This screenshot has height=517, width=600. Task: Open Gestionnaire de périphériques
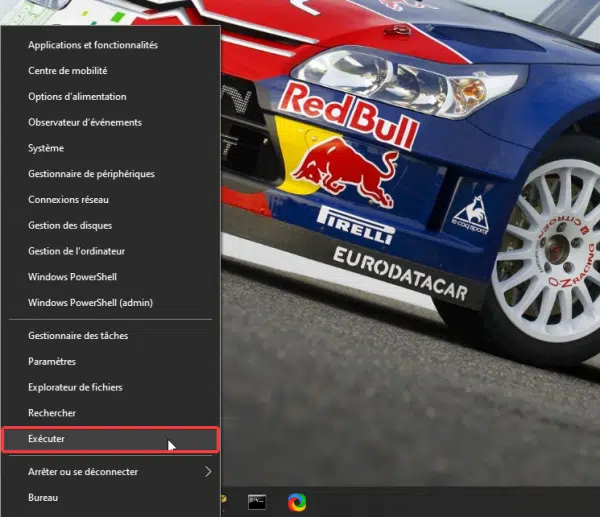pos(111,174)
